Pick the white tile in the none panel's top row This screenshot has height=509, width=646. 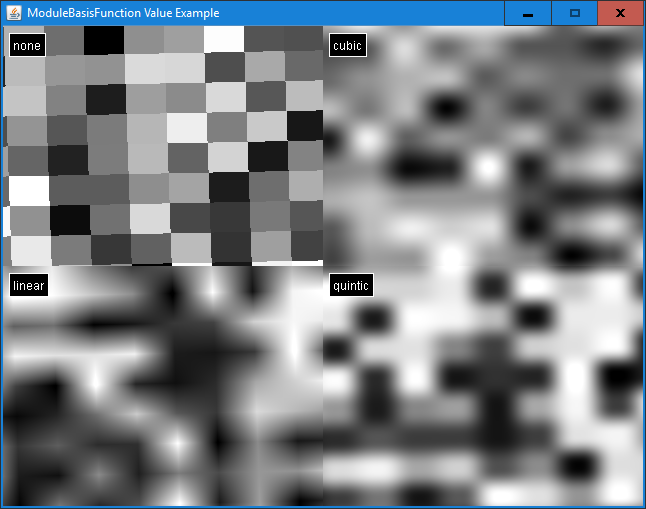pos(224,38)
